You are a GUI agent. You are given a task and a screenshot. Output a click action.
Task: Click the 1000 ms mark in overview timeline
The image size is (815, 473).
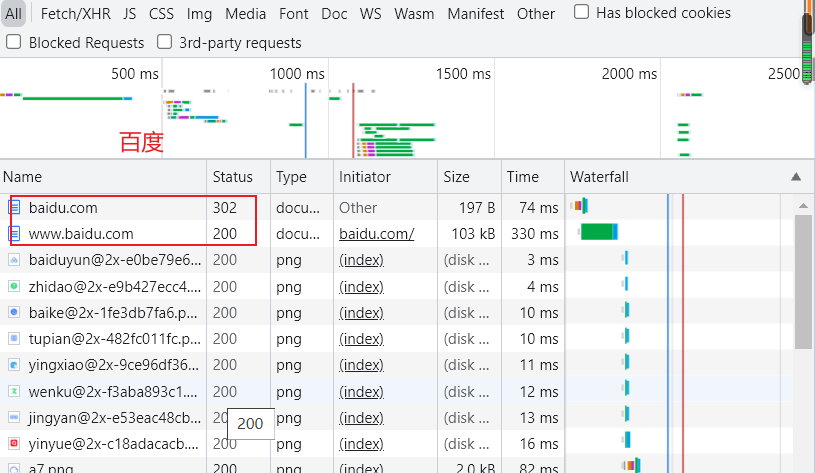coord(297,74)
